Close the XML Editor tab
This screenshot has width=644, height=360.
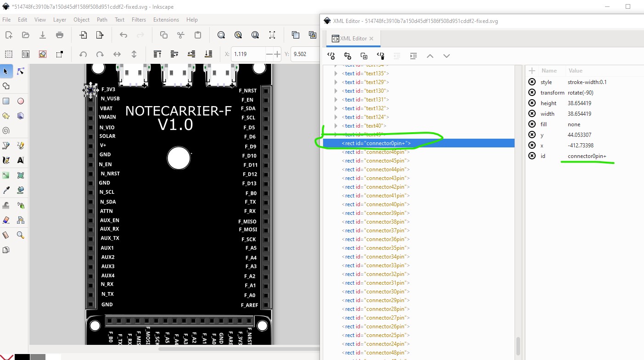tap(371, 39)
